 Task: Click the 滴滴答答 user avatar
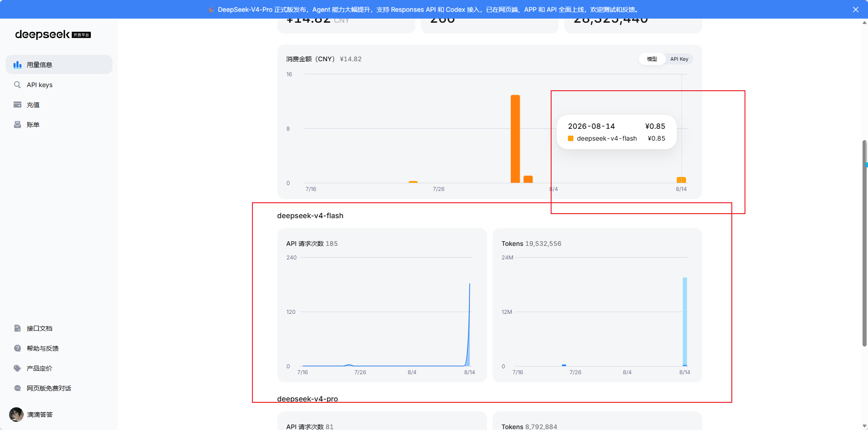16,415
